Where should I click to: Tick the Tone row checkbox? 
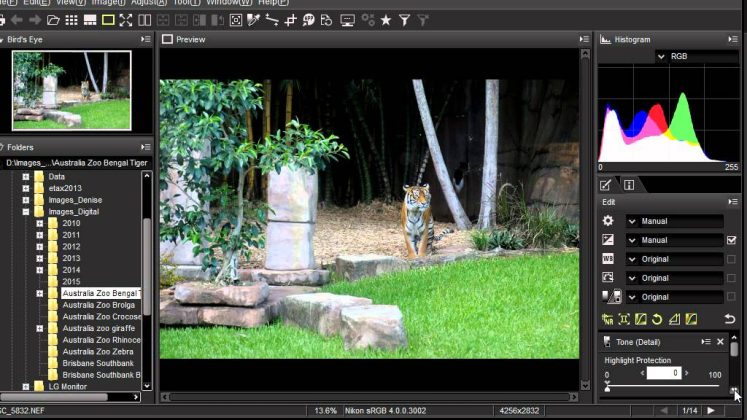(x=731, y=297)
